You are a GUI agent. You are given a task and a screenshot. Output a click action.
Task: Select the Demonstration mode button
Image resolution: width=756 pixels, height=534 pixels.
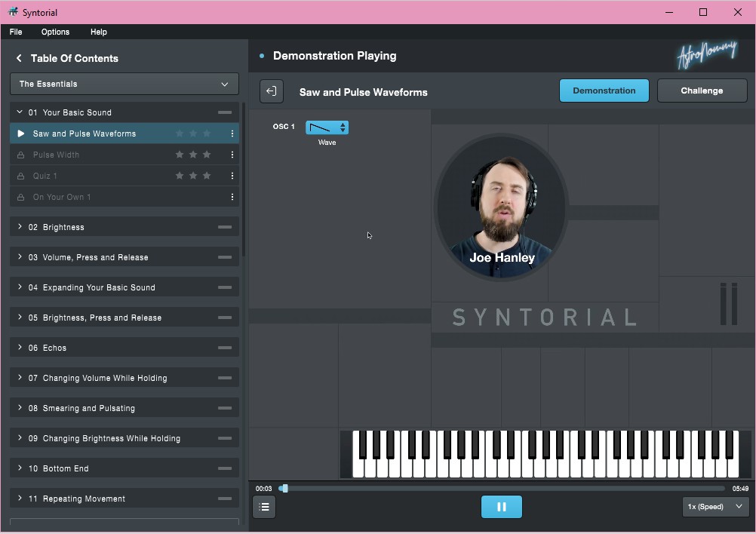(604, 91)
